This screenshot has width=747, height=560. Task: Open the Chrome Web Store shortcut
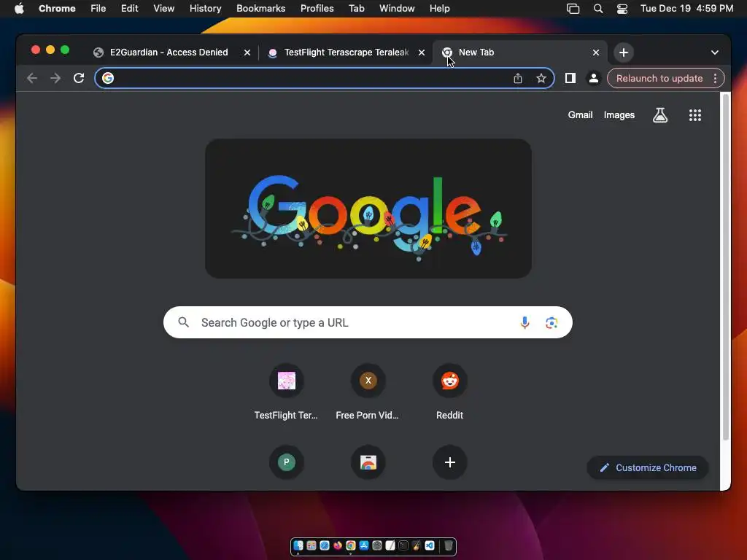tap(368, 462)
